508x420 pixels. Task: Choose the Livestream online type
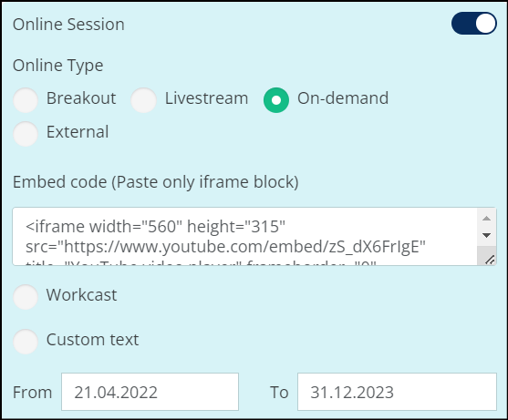tap(143, 100)
